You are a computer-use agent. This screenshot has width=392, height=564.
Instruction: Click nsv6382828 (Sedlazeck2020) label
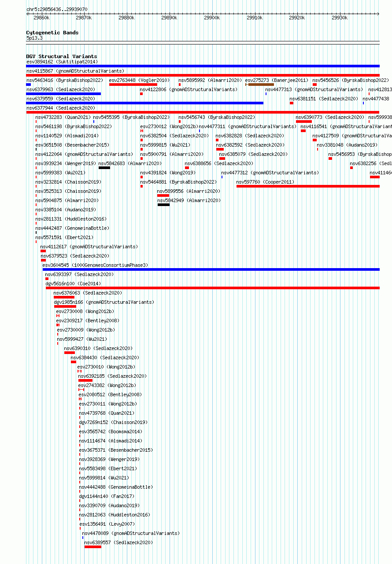250,136
